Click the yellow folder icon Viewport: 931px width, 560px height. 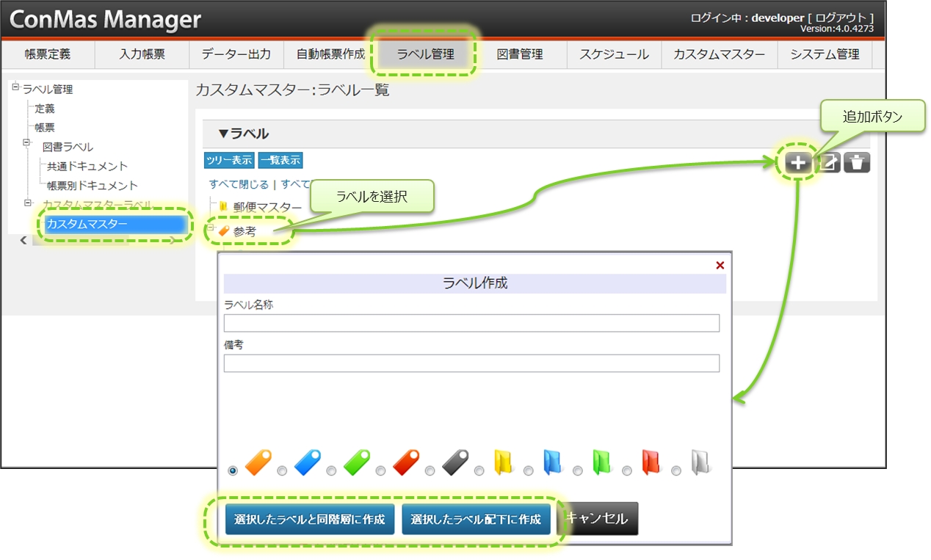[x=503, y=463]
